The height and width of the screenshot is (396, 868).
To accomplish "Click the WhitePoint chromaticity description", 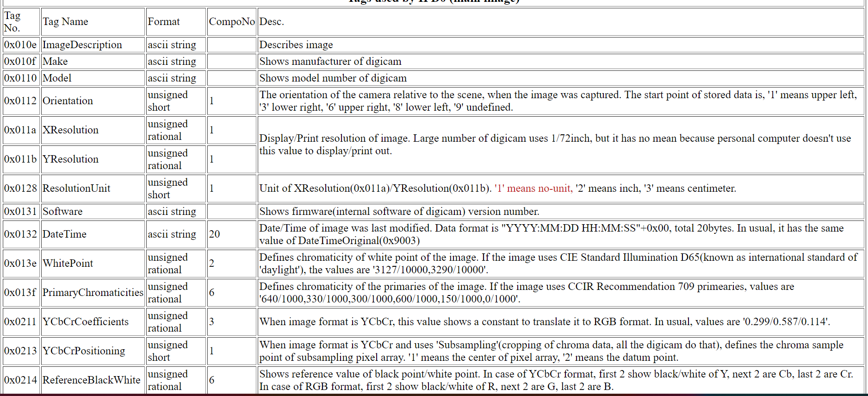I will point(558,264).
